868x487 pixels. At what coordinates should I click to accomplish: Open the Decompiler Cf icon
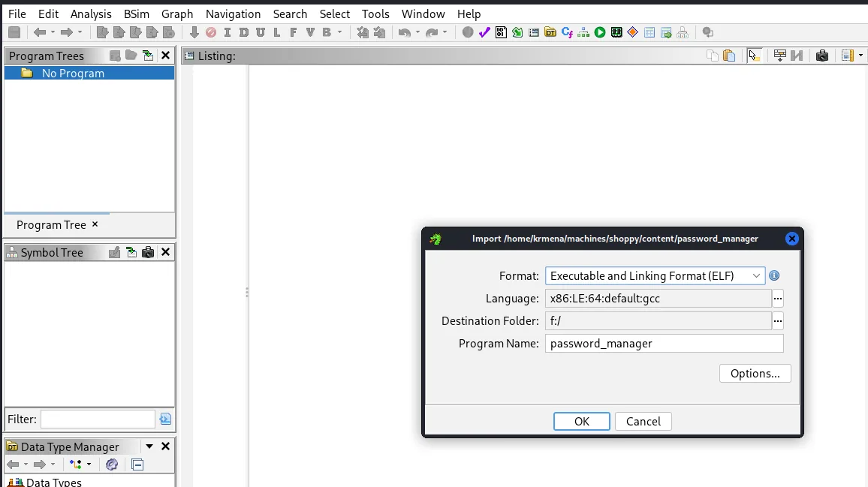coord(567,33)
